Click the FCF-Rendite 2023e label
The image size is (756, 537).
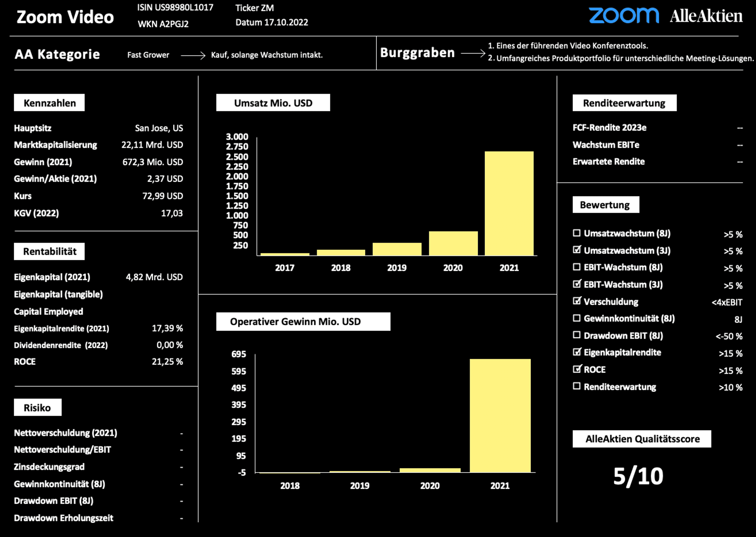(610, 128)
